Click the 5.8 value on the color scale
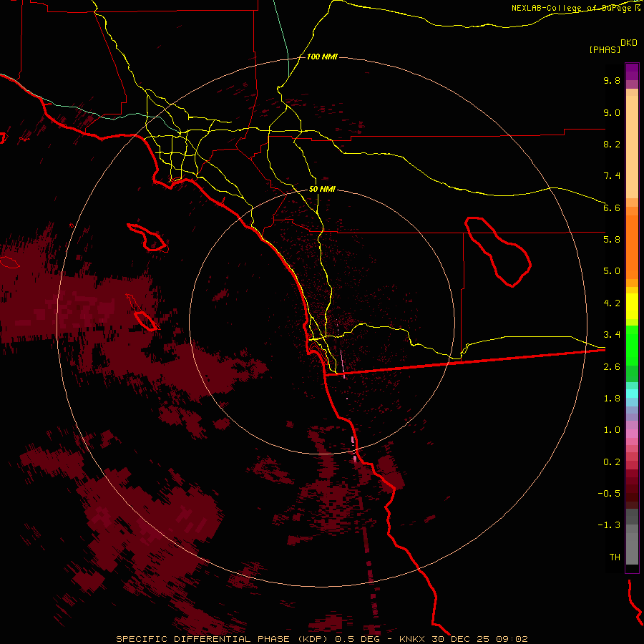Viewport: 644px width, 644px height. (612, 240)
